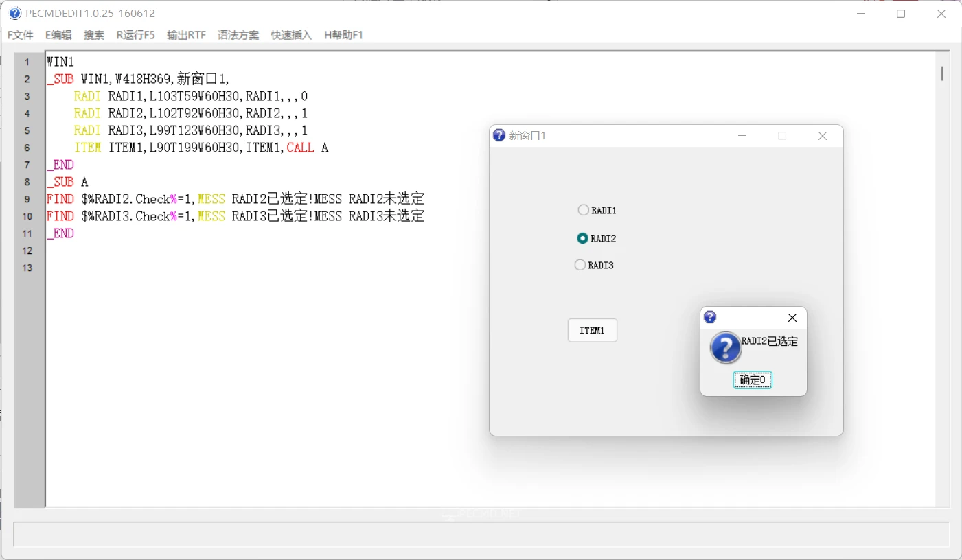Open the R运行F5 menu

135,35
